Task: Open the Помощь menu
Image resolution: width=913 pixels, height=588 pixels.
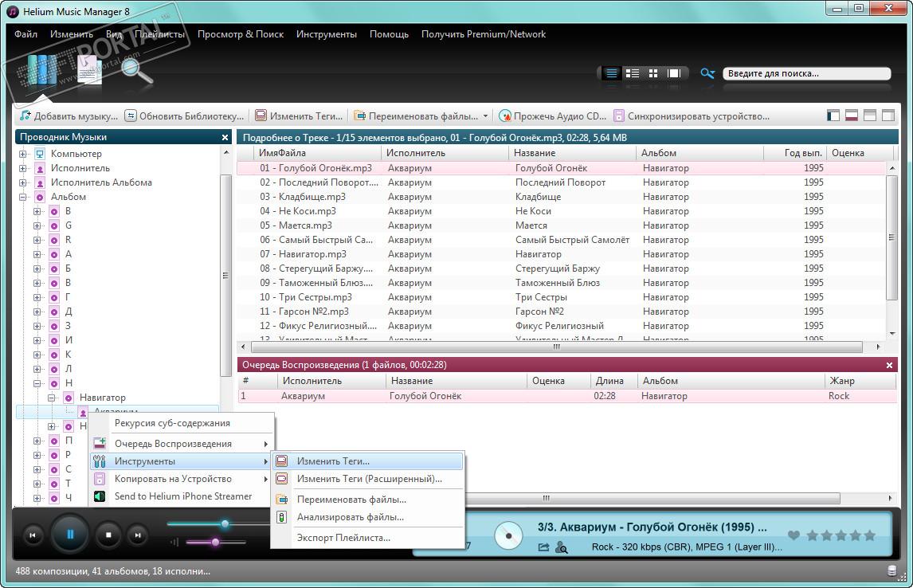Action: 389,34
